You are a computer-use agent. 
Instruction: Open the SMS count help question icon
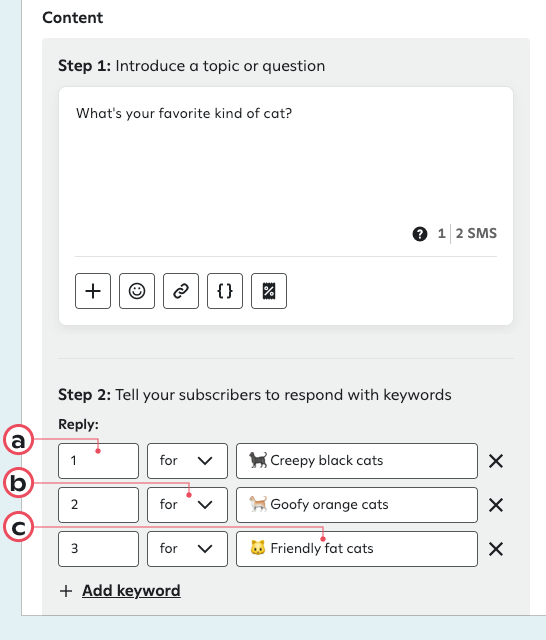[x=420, y=234]
